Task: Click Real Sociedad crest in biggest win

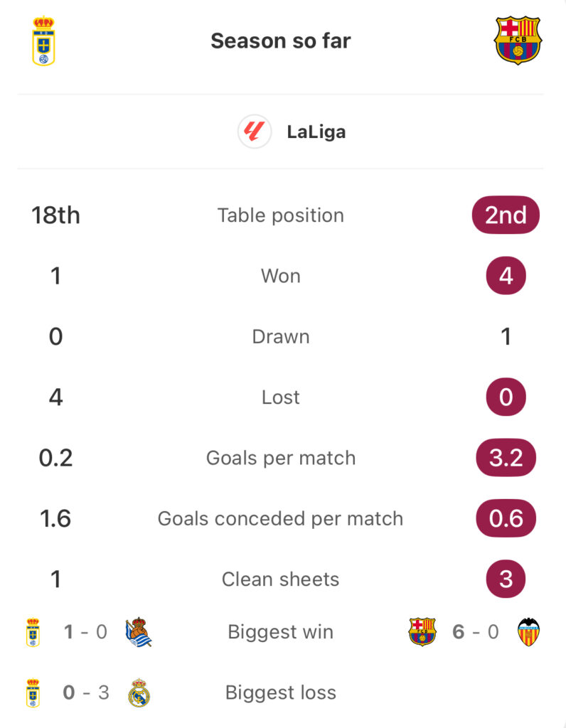Action: click(x=139, y=632)
